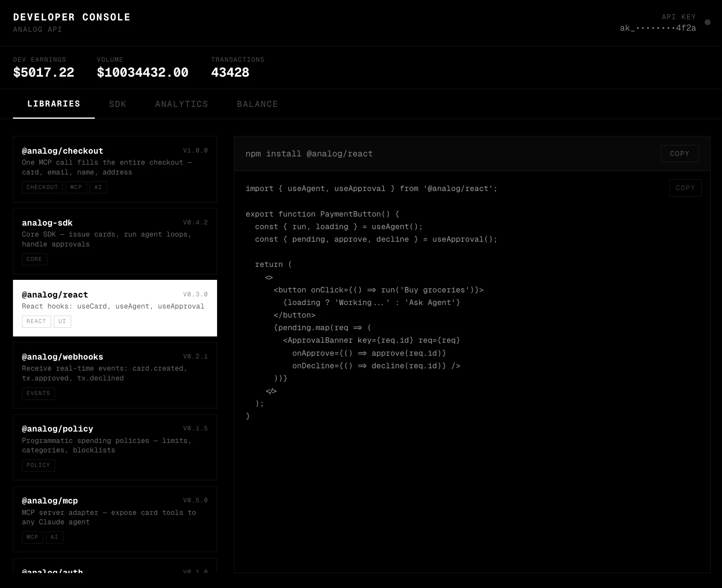Open the Analytics tab

click(x=182, y=104)
